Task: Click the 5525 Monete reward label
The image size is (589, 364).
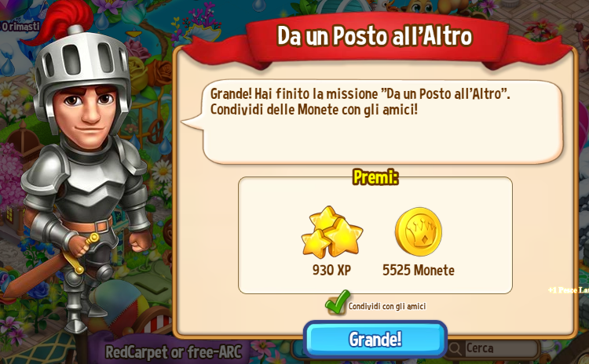Action: pyautogui.click(x=419, y=270)
